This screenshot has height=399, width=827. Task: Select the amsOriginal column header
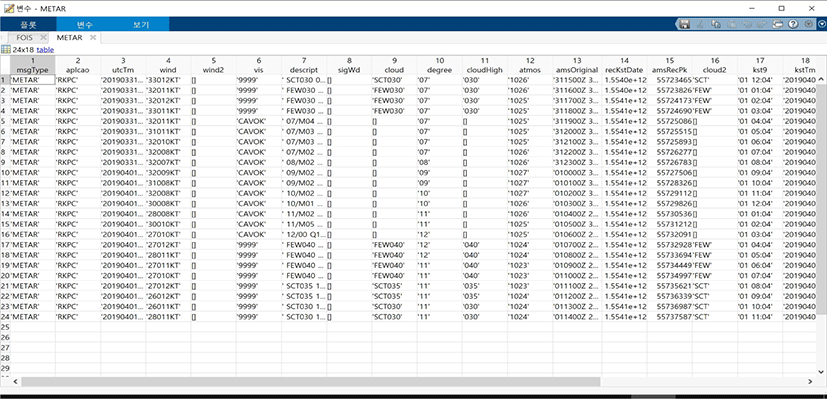point(577,65)
